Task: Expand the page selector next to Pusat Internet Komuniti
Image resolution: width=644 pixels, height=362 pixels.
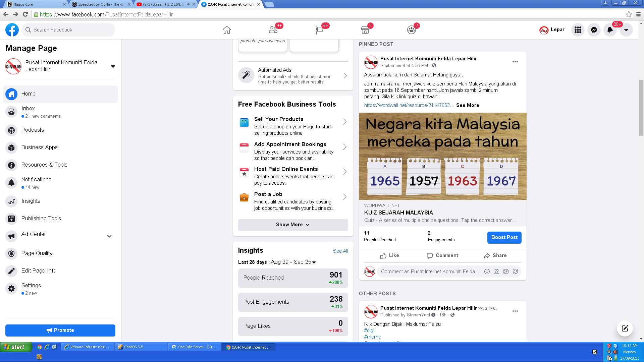Action: (x=113, y=66)
